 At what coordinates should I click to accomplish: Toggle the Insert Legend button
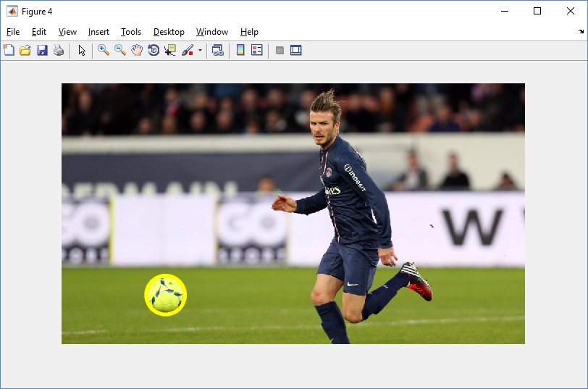coord(256,51)
